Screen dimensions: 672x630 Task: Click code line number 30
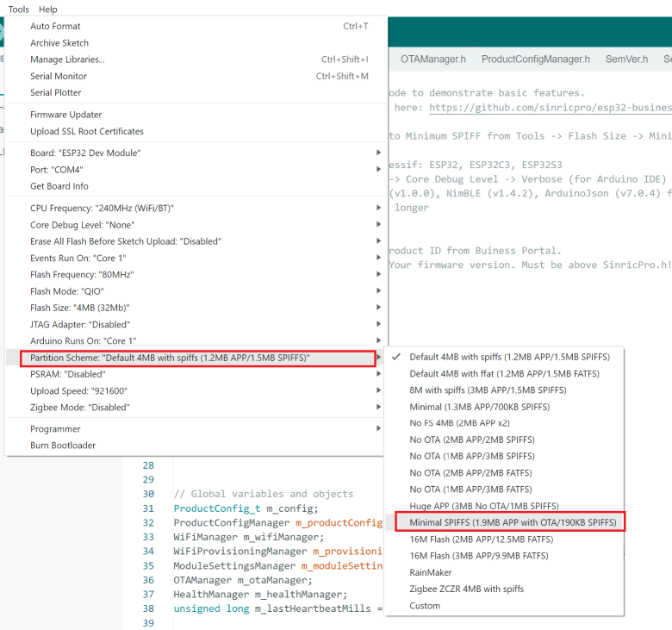148,494
